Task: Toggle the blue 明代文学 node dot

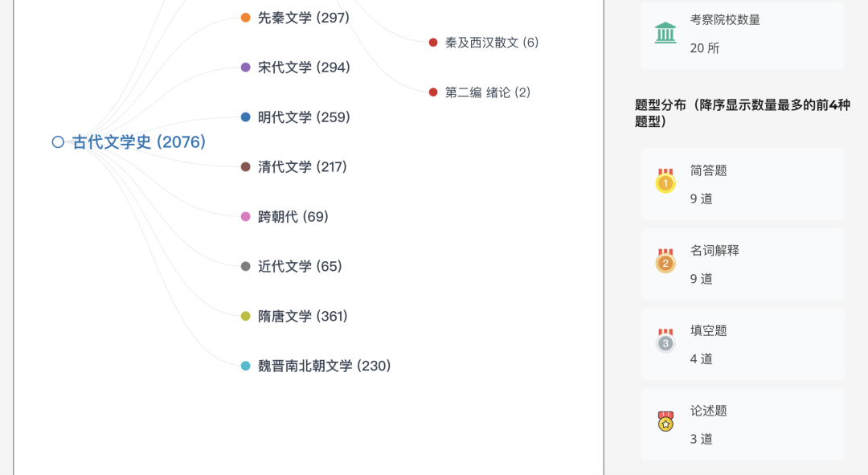Action: coord(246,117)
